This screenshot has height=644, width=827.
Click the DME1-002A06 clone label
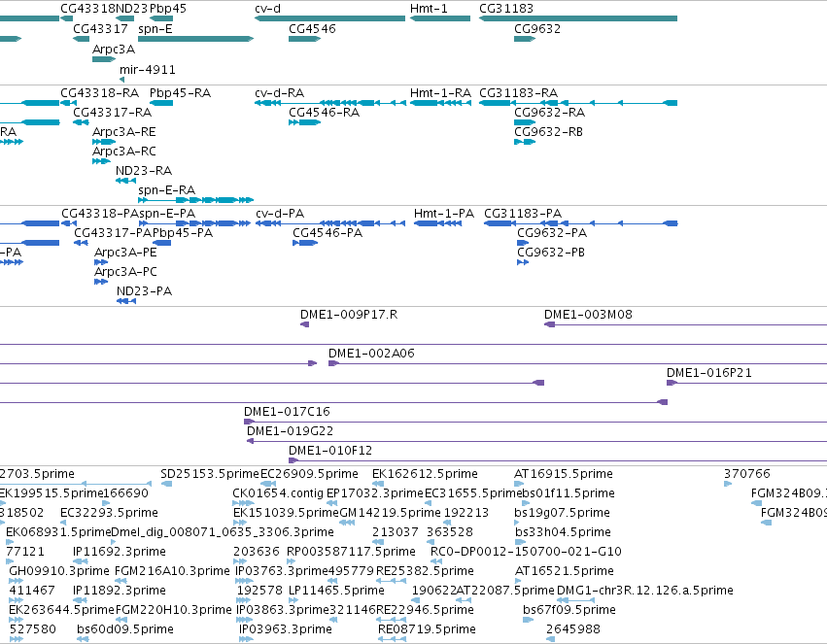pyautogui.click(x=371, y=354)
